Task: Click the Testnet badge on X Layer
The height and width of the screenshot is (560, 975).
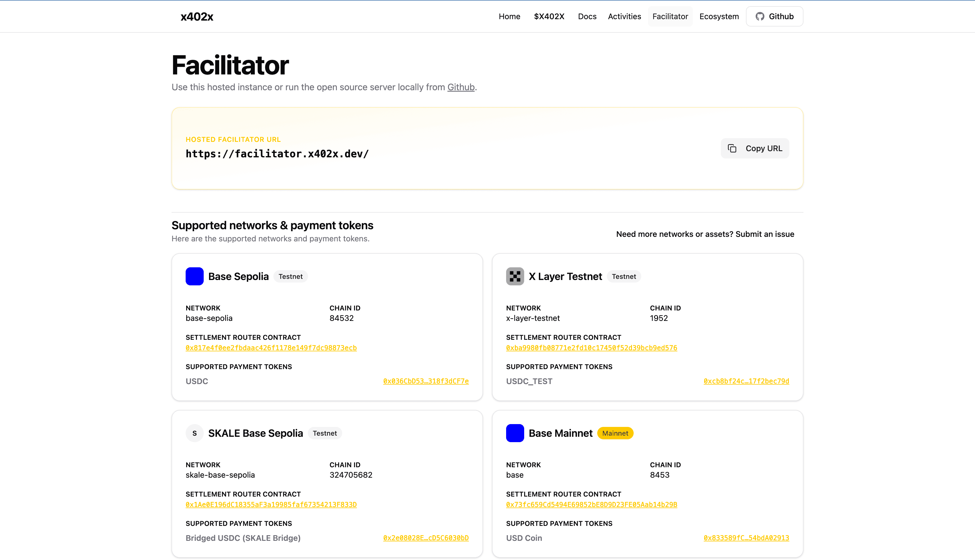Action: coord(624,276)
